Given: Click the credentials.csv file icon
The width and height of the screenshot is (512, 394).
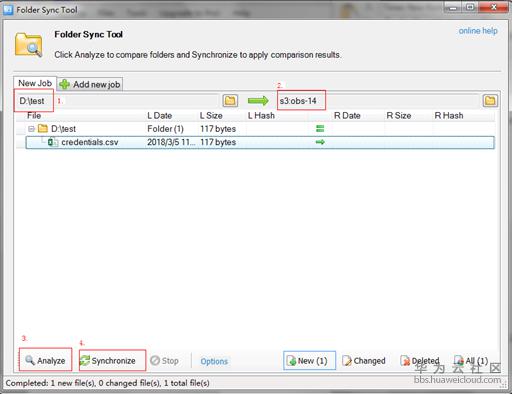Looking at the screenshot, I should click(x=52, y=142).
